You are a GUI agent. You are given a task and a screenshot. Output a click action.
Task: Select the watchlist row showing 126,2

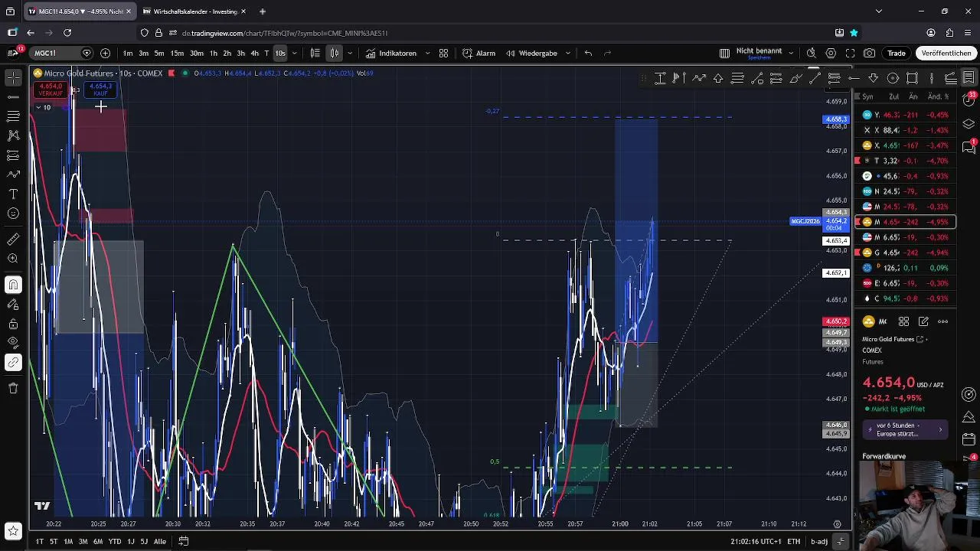click(905, 268)
